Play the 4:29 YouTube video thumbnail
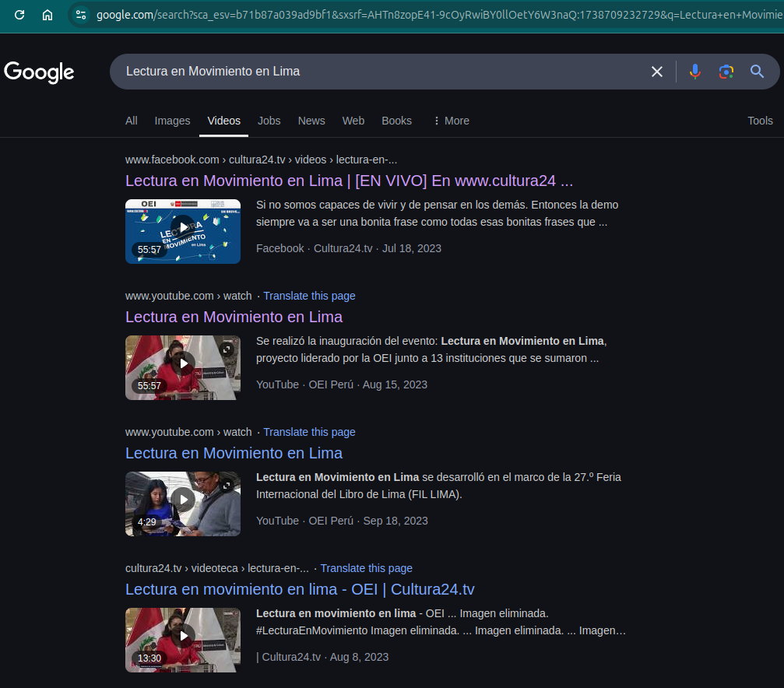784x688 pixels. click(x=183, y=500)
